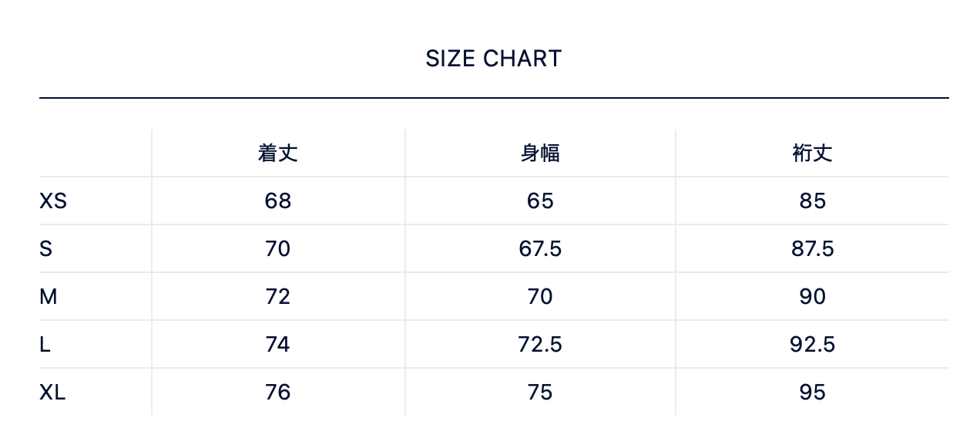This screenshot has height=435, width=980.
Task: Click the L size row label
Action: tap(45, 345)
